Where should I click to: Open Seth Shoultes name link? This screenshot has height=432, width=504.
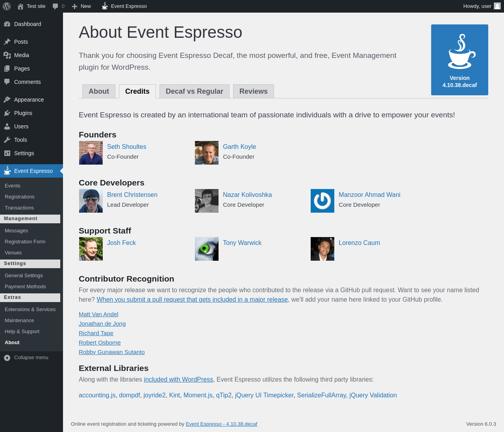(x=127, y=146)
